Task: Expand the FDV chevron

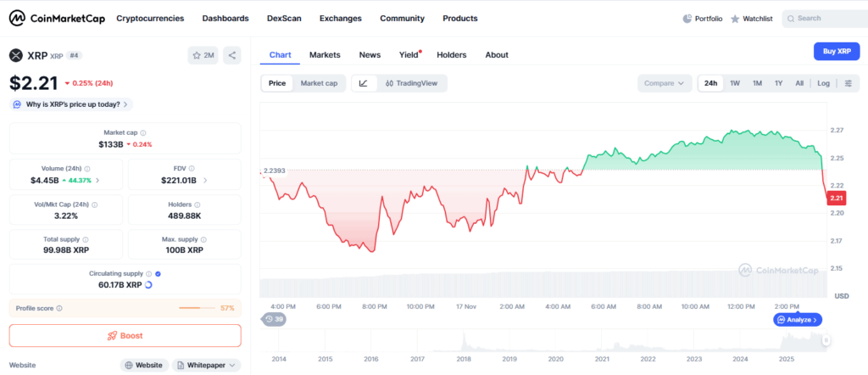Action: coord(205,180)
